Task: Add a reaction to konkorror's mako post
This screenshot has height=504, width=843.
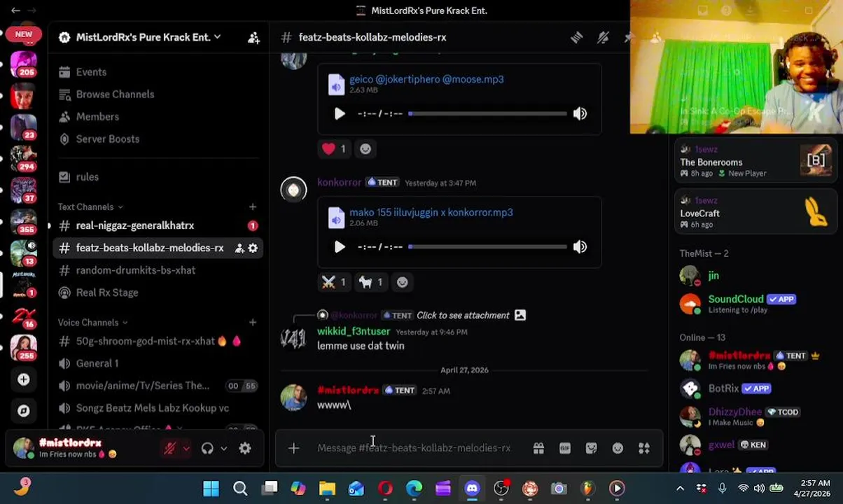Action: tap(403, 282)
